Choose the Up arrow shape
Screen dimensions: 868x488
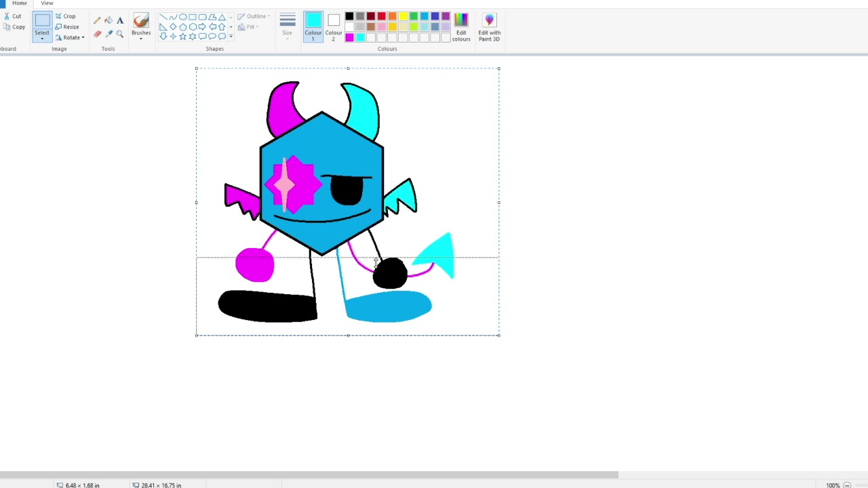pyautogui.click(x=222, y=27)
